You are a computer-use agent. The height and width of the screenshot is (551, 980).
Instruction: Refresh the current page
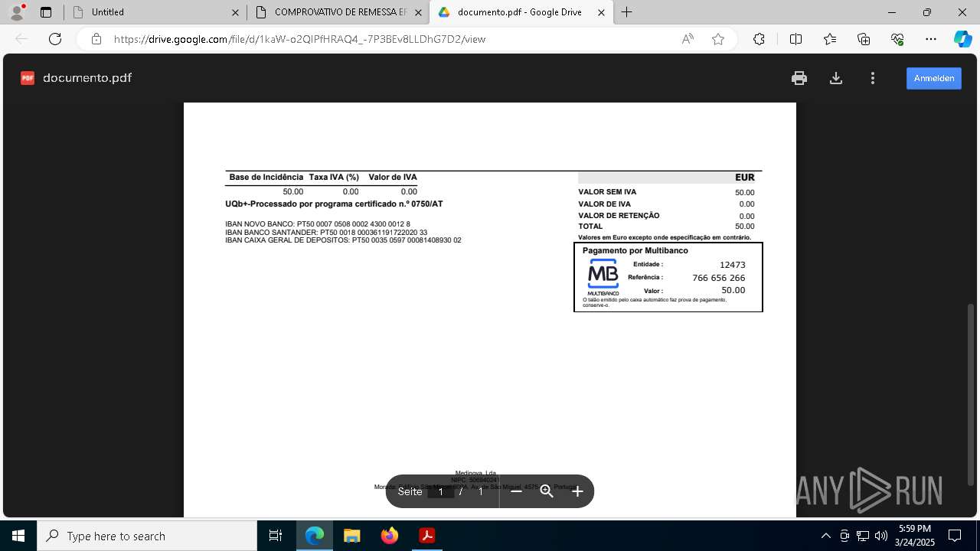(55, 39)
